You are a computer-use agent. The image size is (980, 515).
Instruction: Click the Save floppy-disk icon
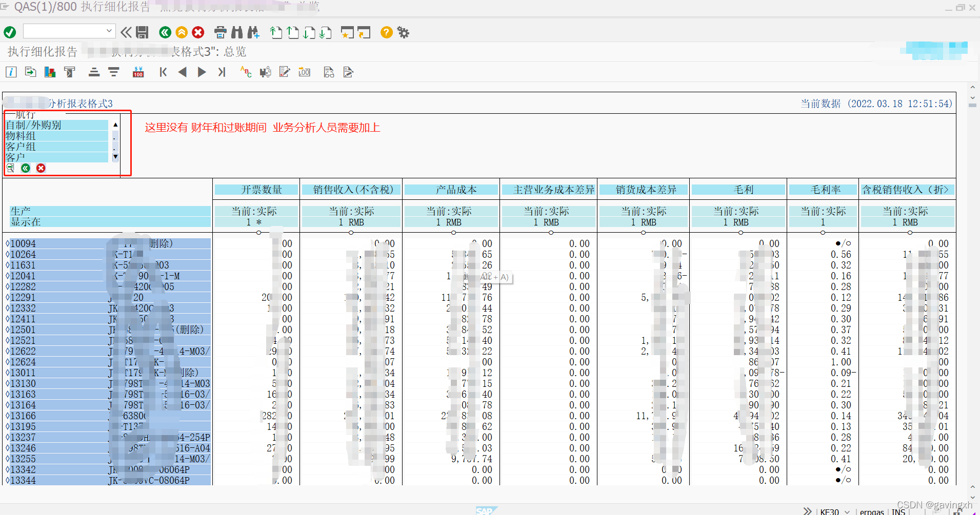click(142, 32)
